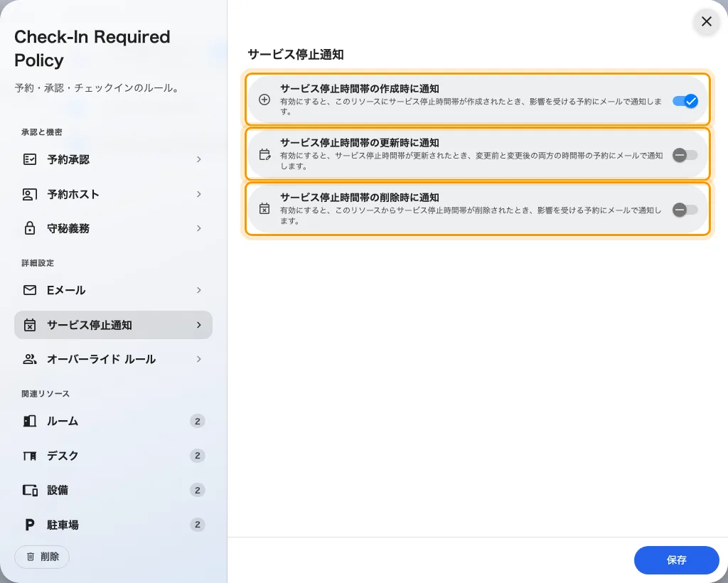Enable サービス停止時間帯の削除時に通知 toggle
This screenshot has width=728, height=583.
pyautogui.click(x=685, y=210)
